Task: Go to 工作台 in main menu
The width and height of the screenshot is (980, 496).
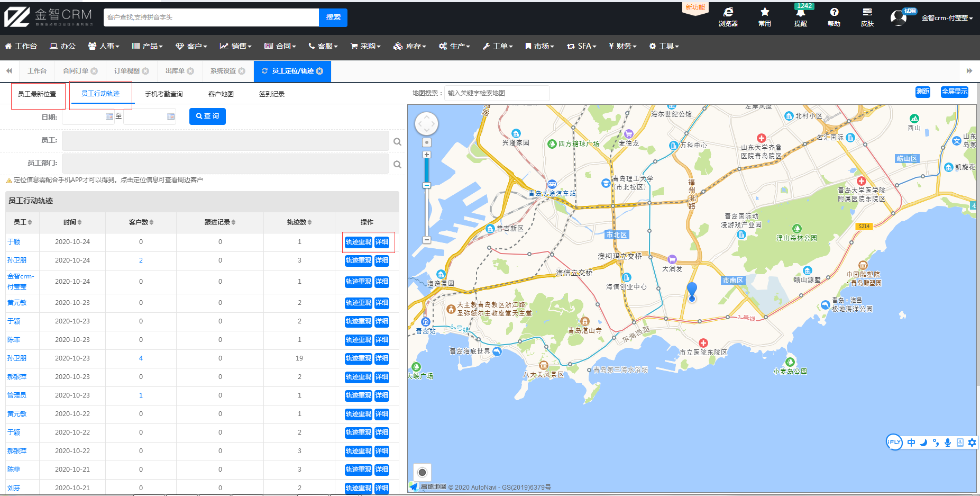Action: (x=21, y=46)
